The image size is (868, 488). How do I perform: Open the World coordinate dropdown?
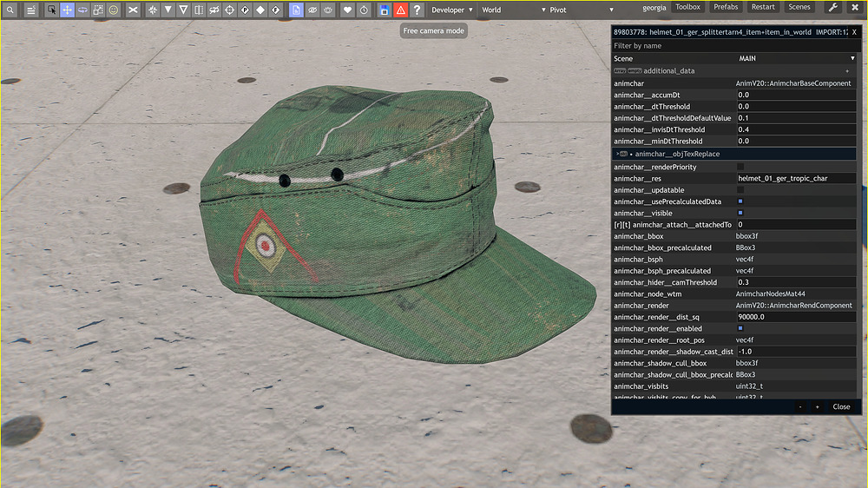pos(513,10)
